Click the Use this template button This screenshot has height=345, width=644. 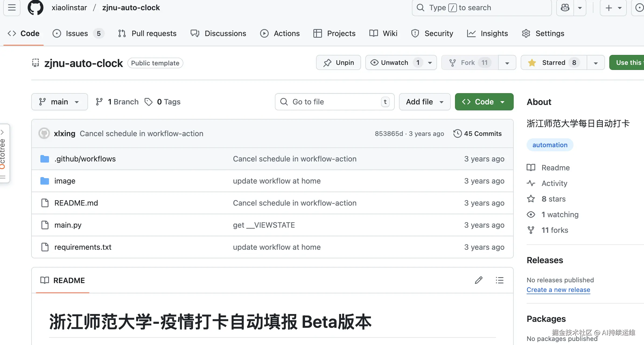click(x=627, y=63)
